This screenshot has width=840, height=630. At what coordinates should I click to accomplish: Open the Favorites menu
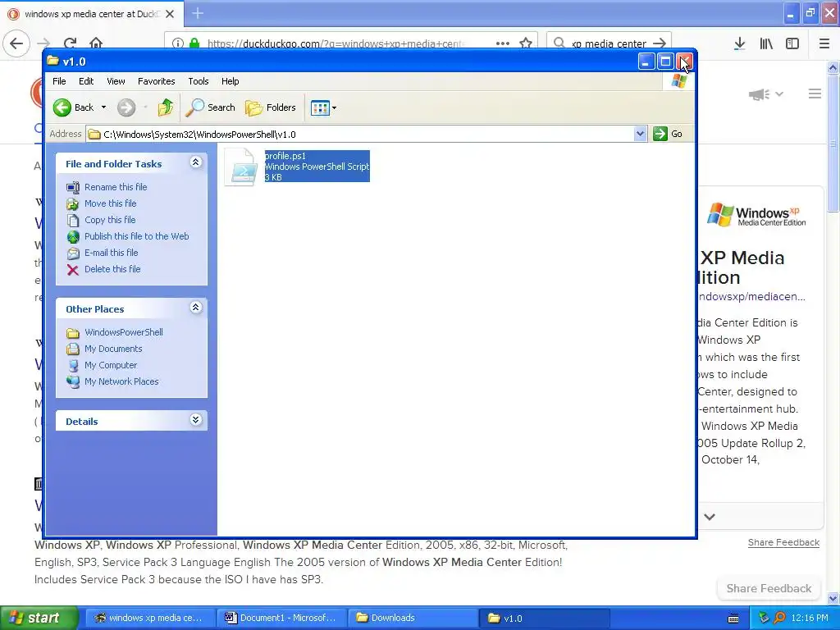pyautogui.click(x=157, y=81)
